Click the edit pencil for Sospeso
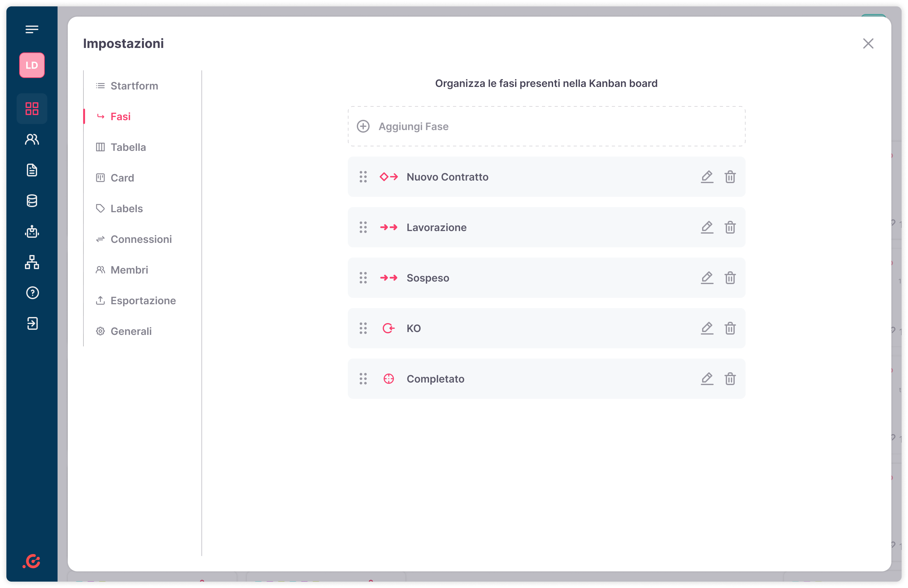The image size is (908, 588). pyautogui.click(x=707, y=278)
